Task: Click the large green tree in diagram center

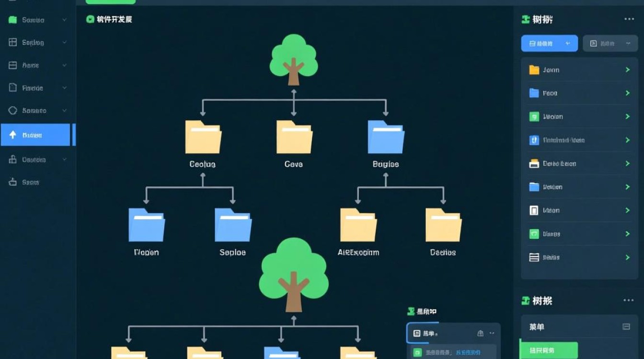Action: 294,274
